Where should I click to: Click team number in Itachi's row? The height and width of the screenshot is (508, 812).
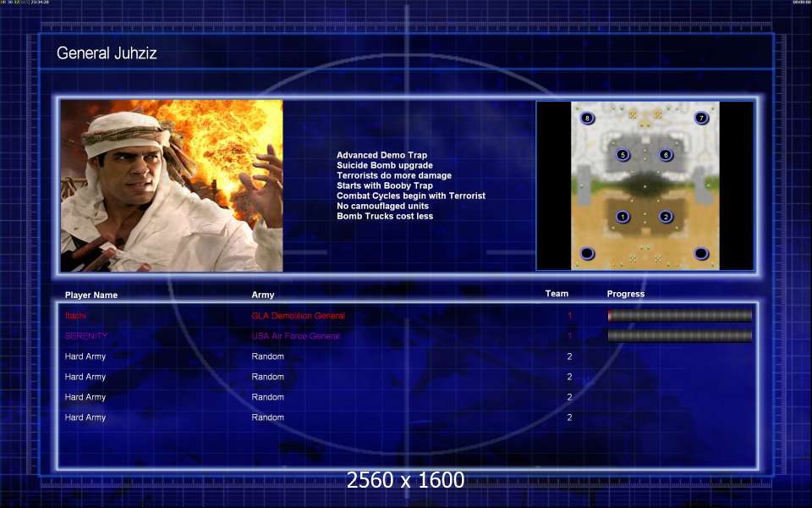(569, 316)
